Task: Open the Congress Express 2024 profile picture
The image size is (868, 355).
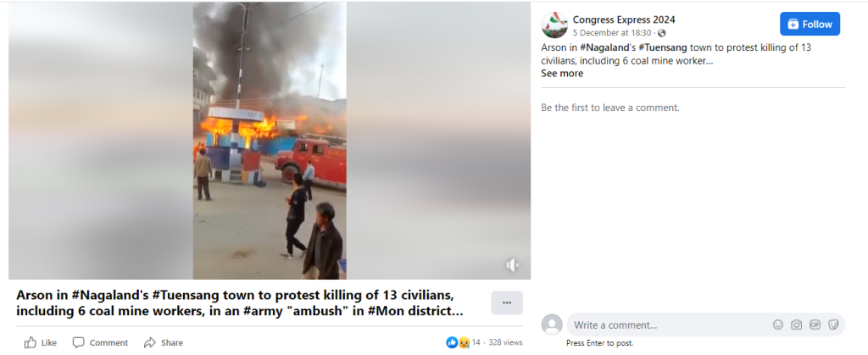Action: [554, 25]
